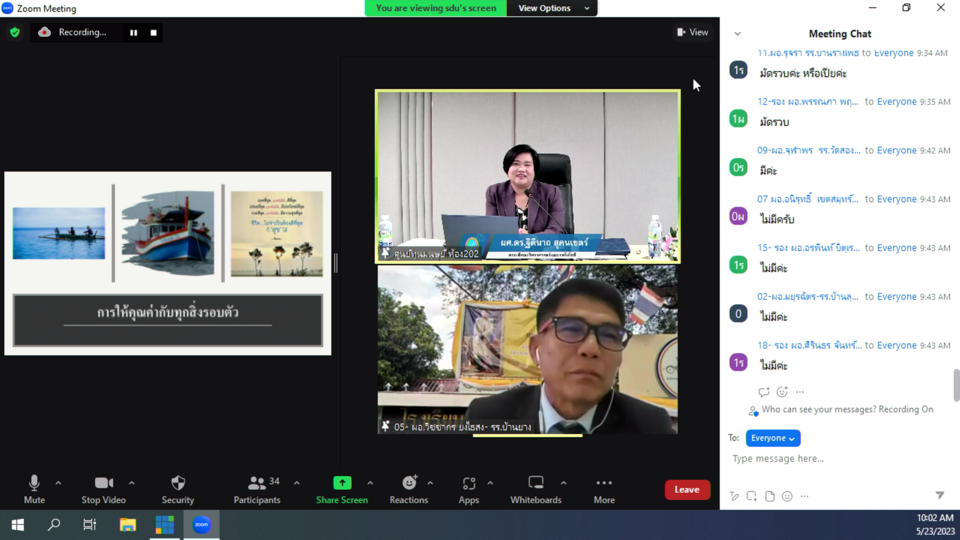960x540 pixels.
Task: Click the Recording cloud indicator
Action: coord(44,32)
